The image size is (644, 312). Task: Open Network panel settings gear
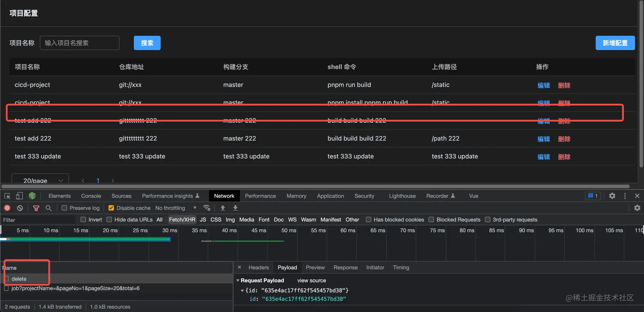637,208
